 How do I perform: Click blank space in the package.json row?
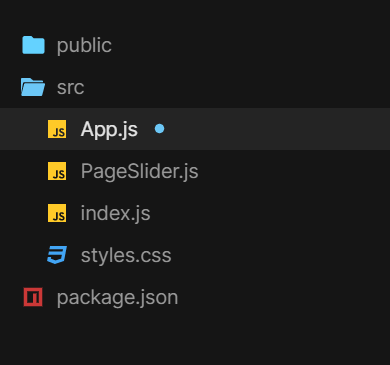pyautogui.click(x=283, y=297)
